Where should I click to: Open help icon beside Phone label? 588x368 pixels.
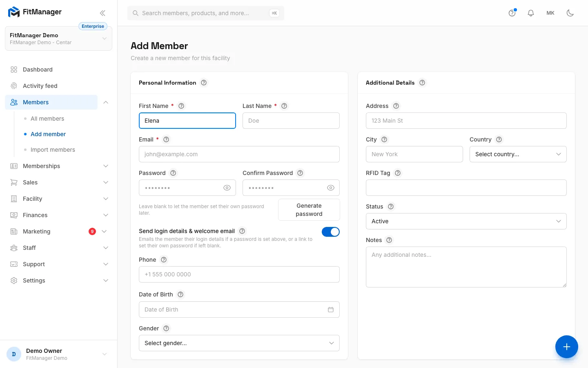click(x=164, y=260)
